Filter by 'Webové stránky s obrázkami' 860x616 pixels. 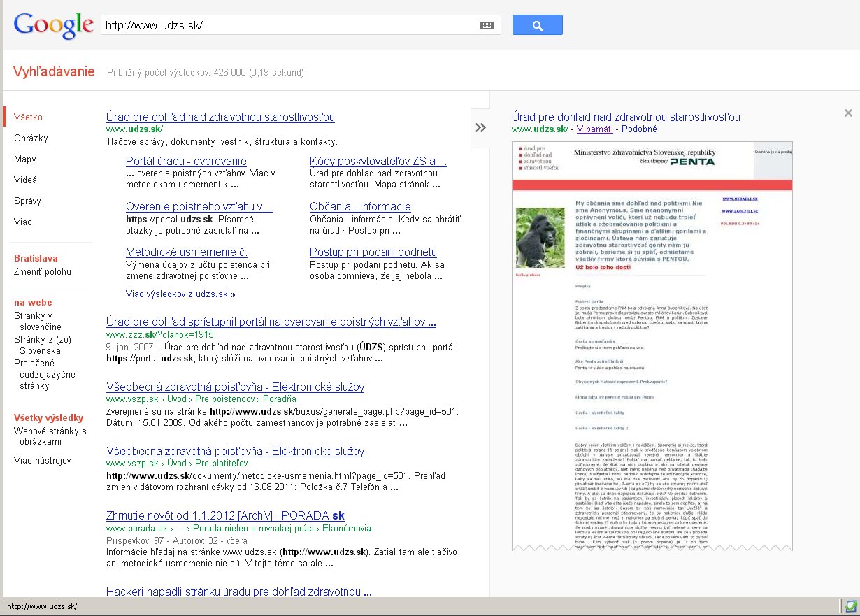pos(50,436)
